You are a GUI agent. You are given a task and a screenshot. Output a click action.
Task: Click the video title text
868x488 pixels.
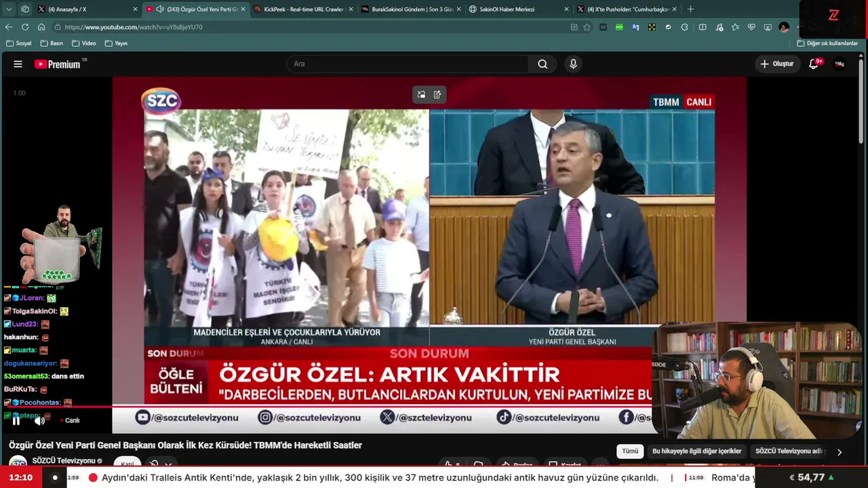point(185,445)
